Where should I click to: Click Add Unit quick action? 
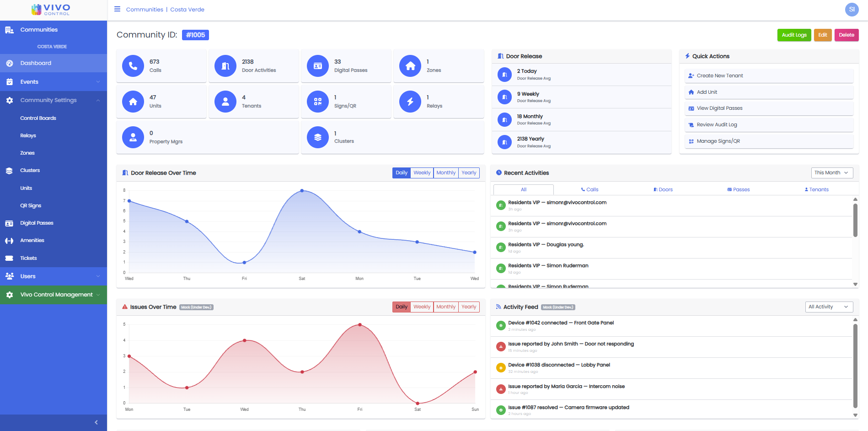click(x=769, y=92)
